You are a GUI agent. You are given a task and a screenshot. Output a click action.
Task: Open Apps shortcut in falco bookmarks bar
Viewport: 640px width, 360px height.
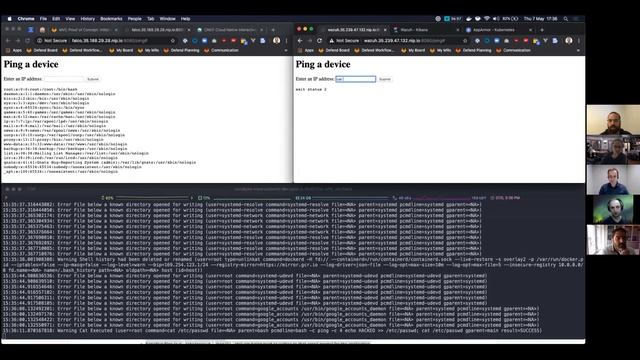[14, 50]
